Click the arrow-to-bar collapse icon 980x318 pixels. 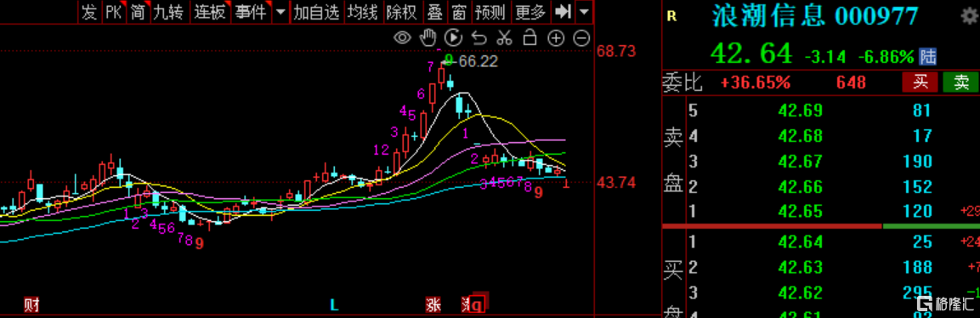pyautogui.click(x=564, y=11)
